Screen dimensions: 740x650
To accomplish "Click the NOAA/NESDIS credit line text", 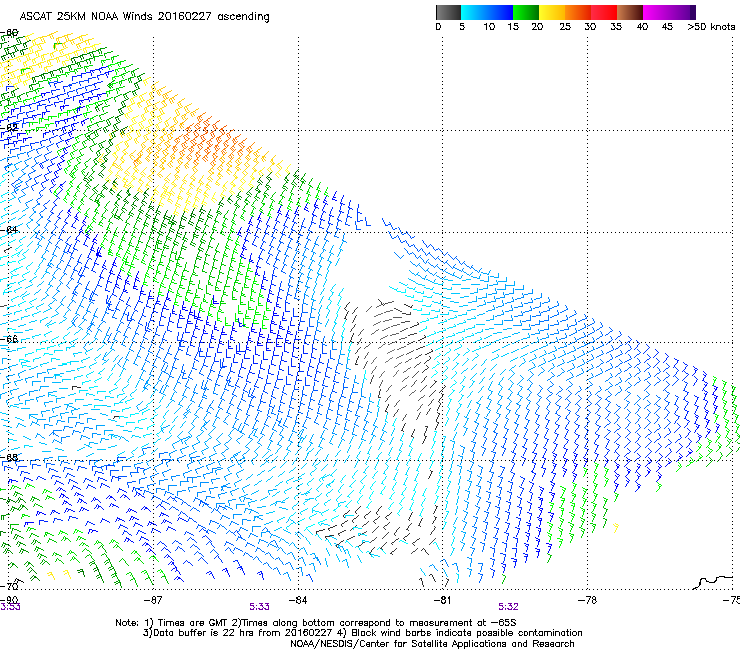I will pyautogui.click(x=432, y=644).
